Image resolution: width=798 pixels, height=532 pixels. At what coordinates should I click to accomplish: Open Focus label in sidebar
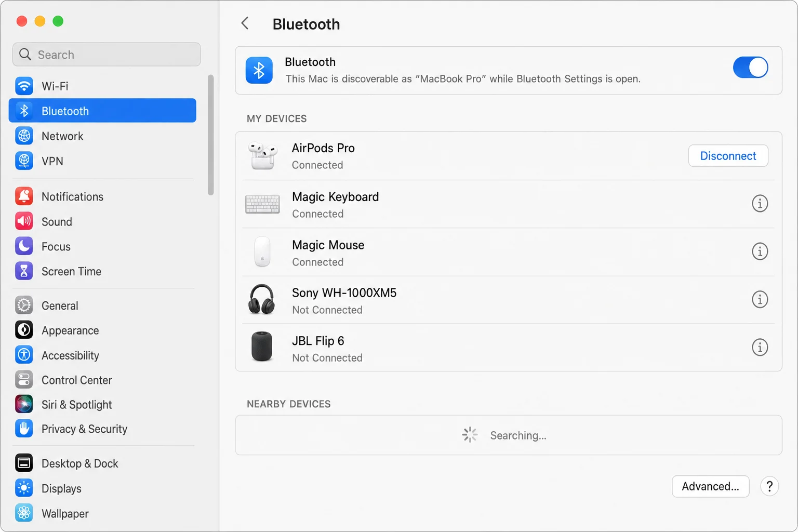point(56,247)
